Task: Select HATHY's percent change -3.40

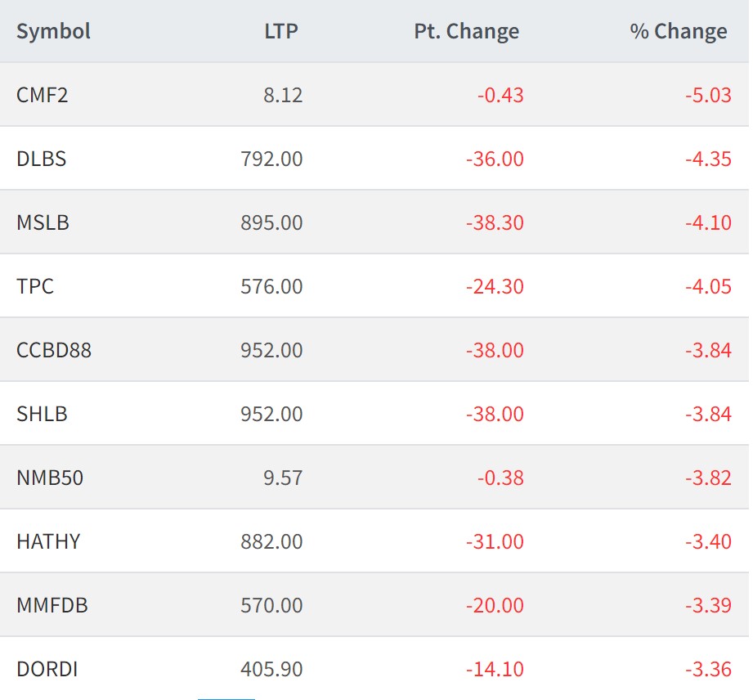Action: (x=708, y=541)
